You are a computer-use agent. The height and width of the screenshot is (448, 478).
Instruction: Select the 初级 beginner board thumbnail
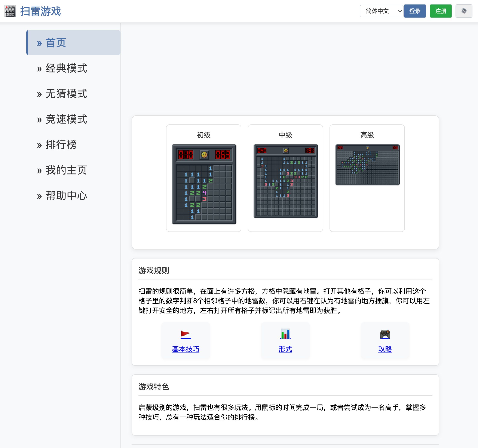204,184
